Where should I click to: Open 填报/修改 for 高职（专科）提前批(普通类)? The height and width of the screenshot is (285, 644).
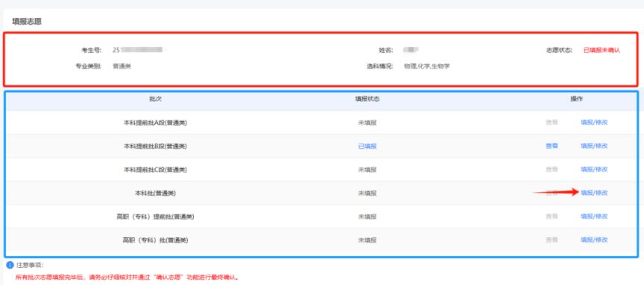pyautogui.click(x=594, y=217)
